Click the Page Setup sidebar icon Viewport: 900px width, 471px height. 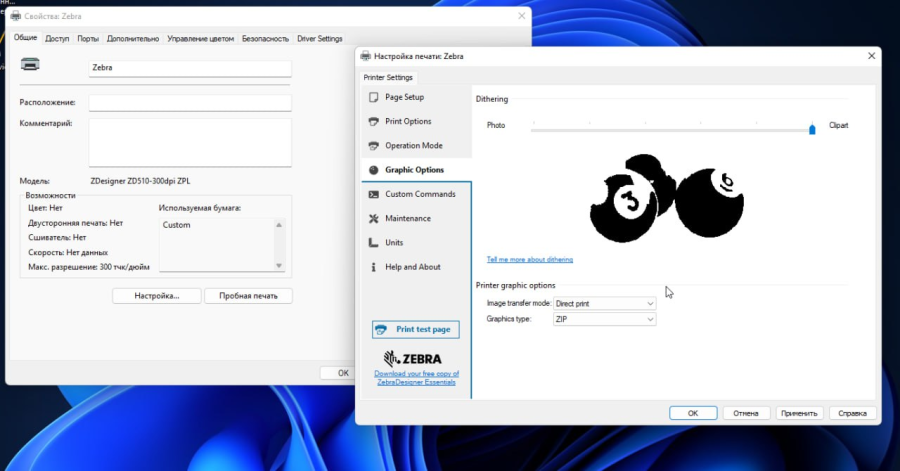click(x=374, y=97)
